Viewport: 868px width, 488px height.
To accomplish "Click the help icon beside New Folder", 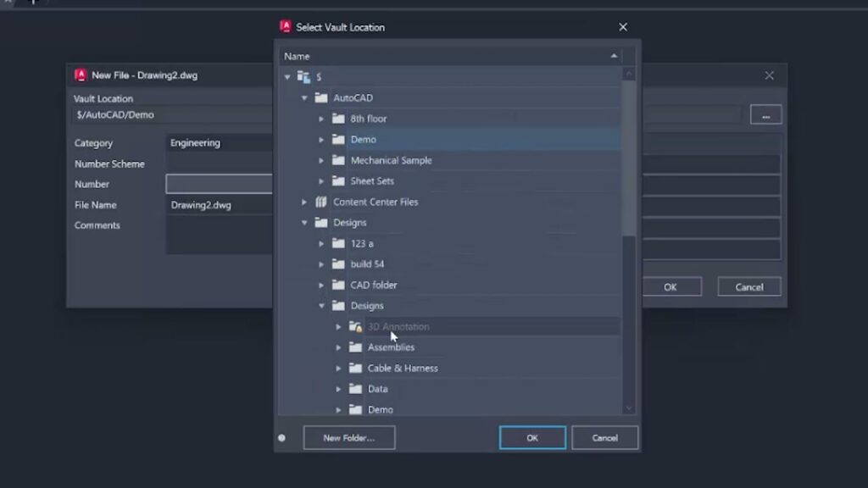I will pos(281,438).
